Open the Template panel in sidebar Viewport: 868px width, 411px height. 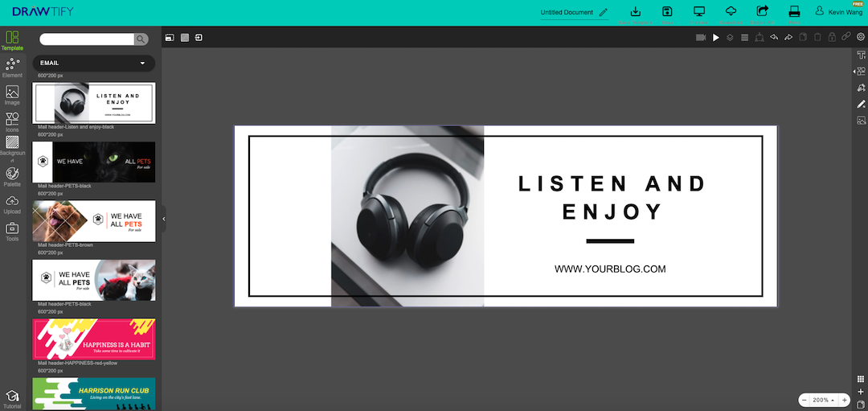click(x=12, y=40)
